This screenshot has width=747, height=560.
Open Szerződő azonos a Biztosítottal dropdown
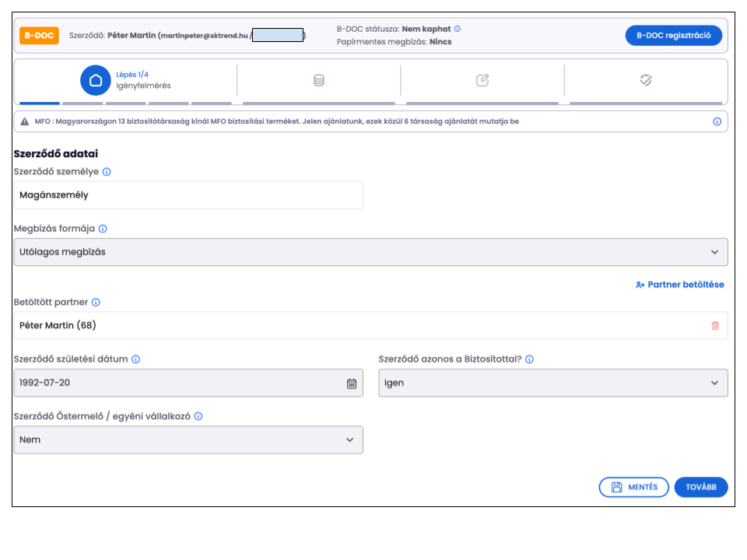[552, 383]
